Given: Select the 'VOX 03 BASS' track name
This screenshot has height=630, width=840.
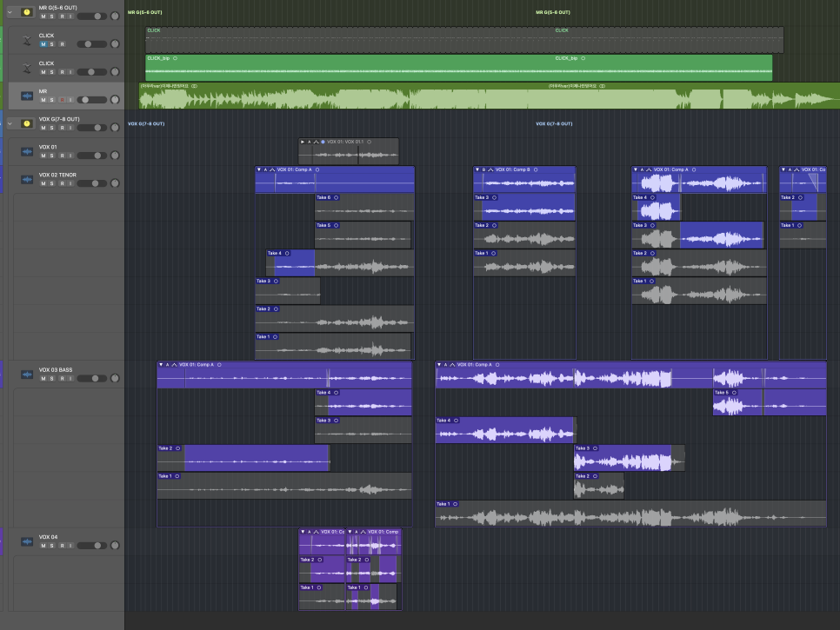Looking at the screenshot, I should [55, 370].
